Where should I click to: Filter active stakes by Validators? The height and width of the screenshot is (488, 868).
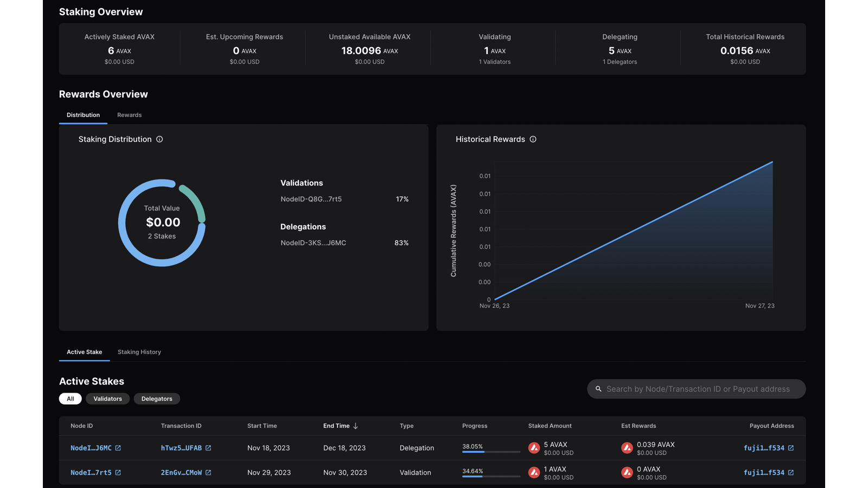107,399
